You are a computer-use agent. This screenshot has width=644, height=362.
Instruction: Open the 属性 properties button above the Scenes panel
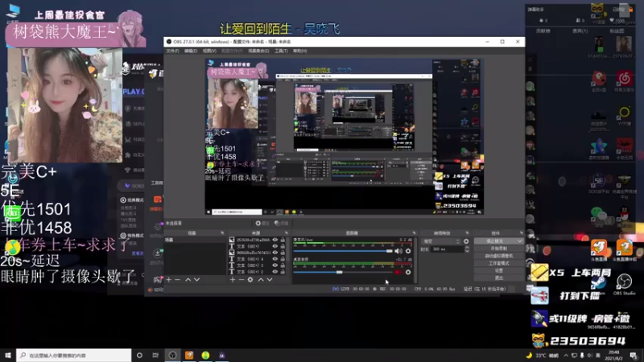tap(262, 224)
